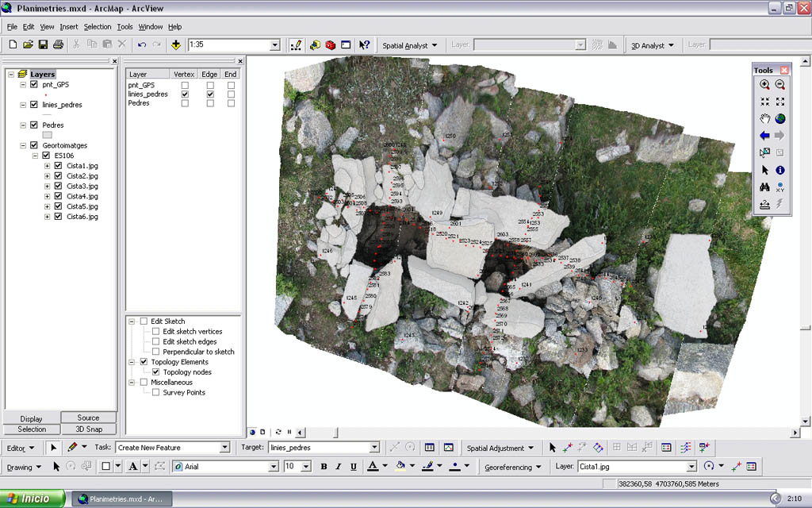Viewport: 812px width, 508px height.
Task: Open ArcToolbox red toolbox icon
Action: [330, 45]
